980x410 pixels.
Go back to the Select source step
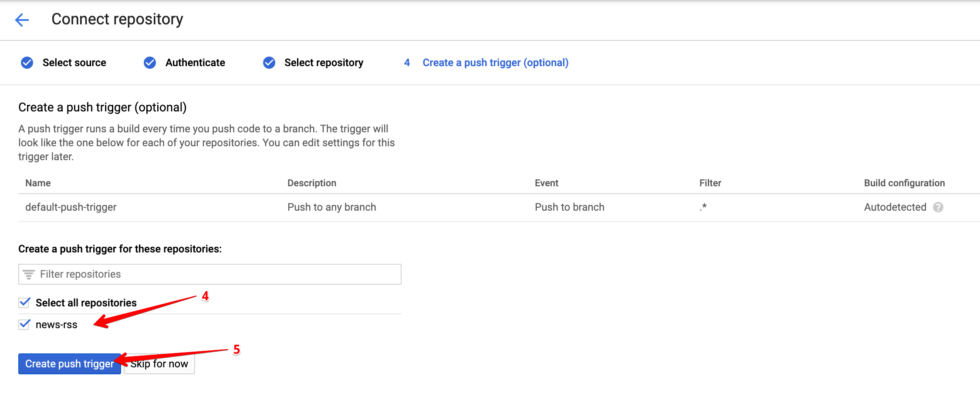tap(74, 63)
